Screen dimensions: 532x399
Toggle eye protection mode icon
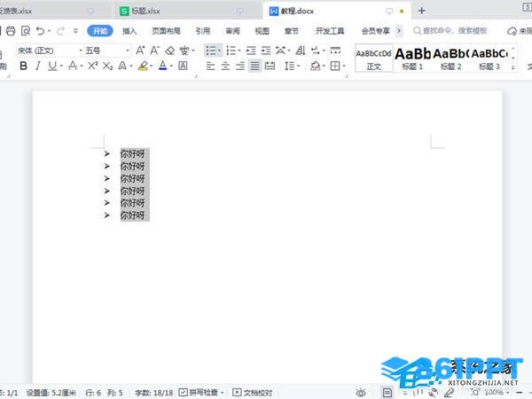click(361, 392)
